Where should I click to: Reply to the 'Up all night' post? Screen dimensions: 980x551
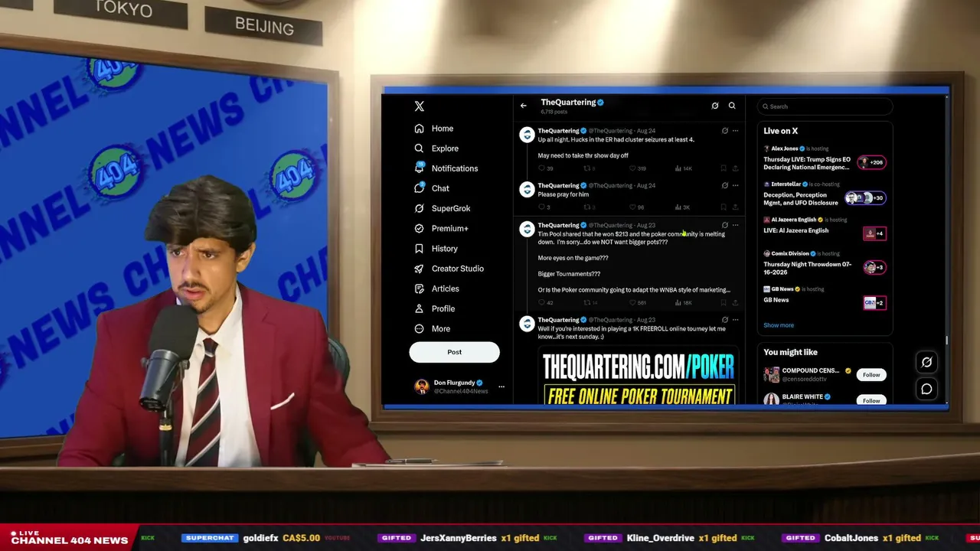click(544, 168)
